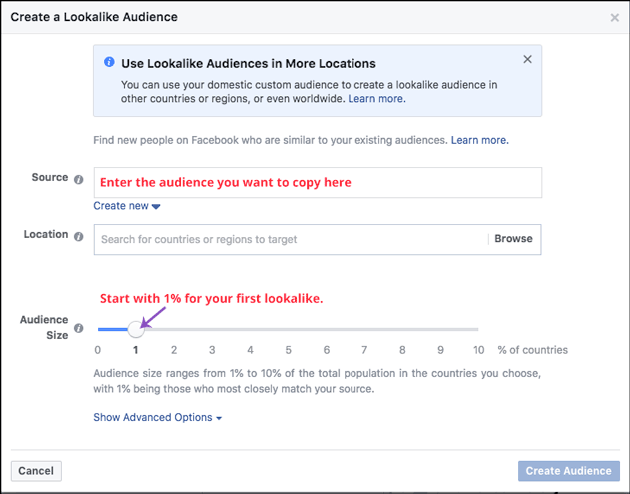Close the Create a Lookalike Audience dialog
630x494 pixels.
615,18
